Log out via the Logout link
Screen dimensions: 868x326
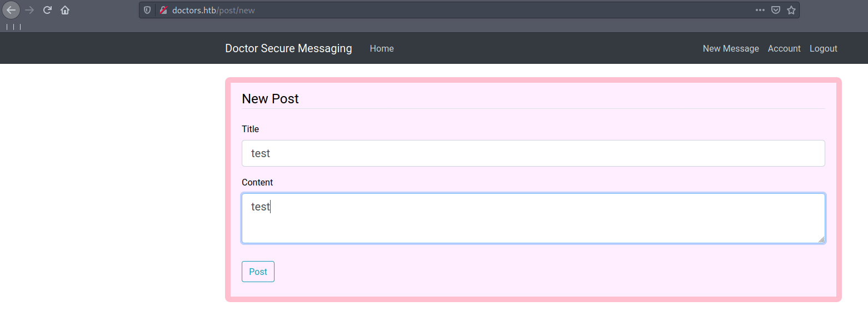point(823,48)
